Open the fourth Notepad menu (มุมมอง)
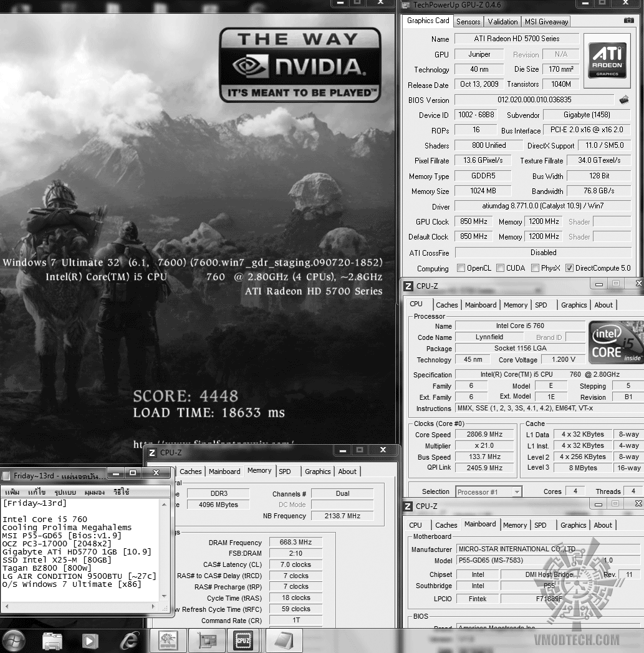 click(x=95, y=492)
